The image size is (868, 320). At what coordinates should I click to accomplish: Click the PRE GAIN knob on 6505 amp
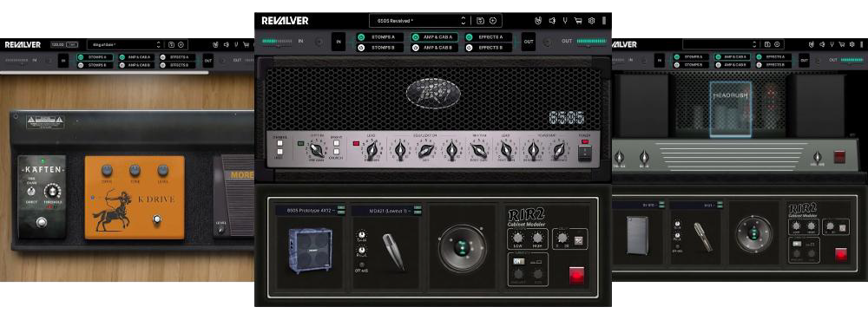(317, 150)
